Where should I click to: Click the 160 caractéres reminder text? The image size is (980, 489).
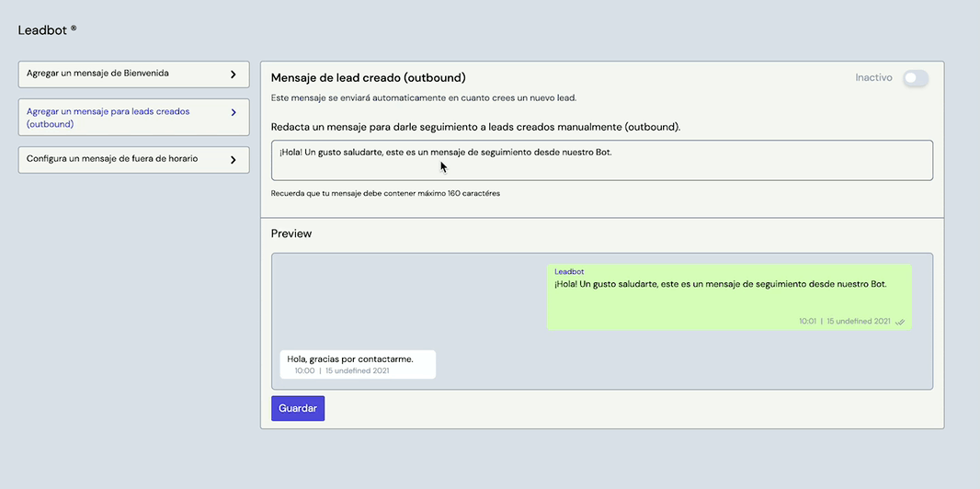385,194
